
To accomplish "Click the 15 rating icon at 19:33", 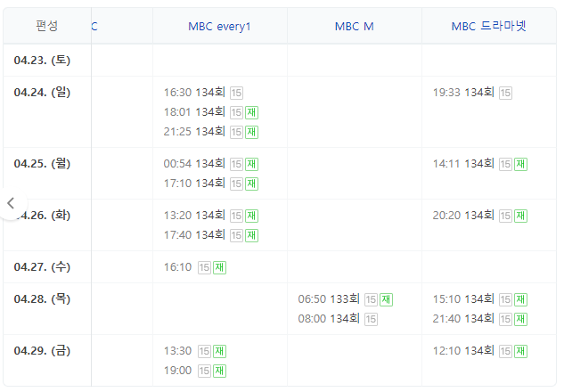I will (x=505, y=93).
